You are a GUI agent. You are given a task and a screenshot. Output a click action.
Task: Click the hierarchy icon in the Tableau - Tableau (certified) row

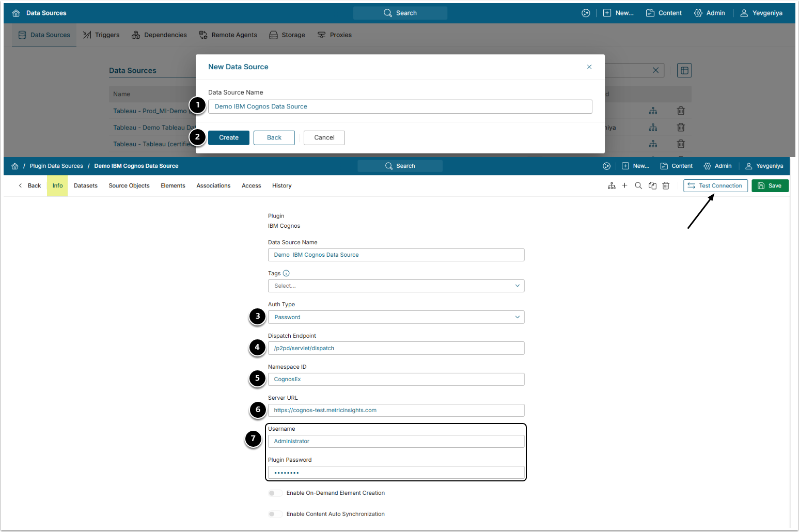[653, 144]
